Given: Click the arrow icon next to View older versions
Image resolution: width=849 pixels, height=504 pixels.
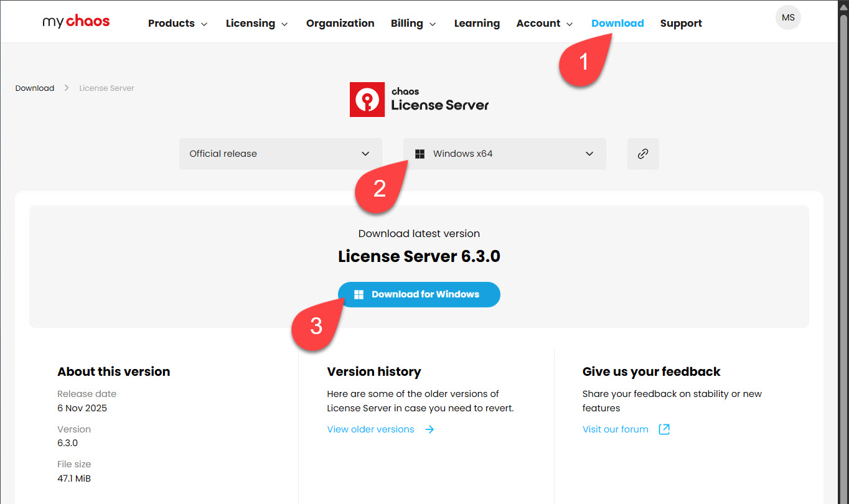Looking at the screenshot, I should pyautogui.click(x=429, y=429).
